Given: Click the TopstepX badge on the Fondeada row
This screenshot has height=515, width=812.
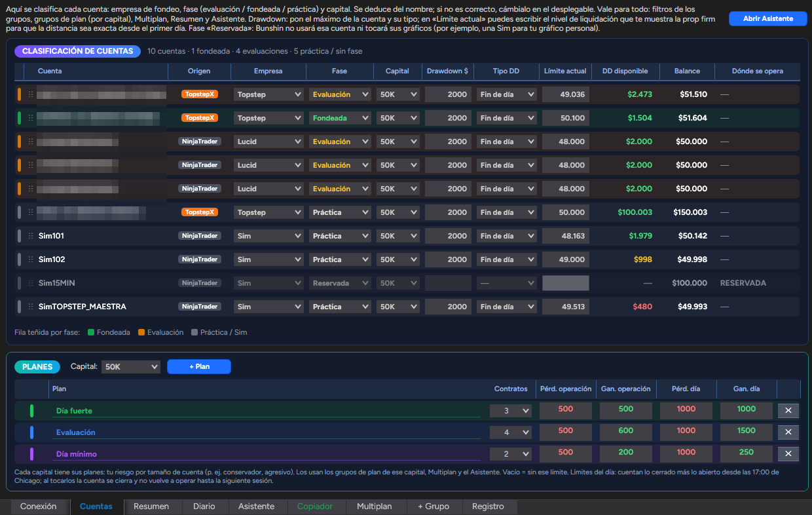Looking at the screenshot, I should (x=200, y=118).
